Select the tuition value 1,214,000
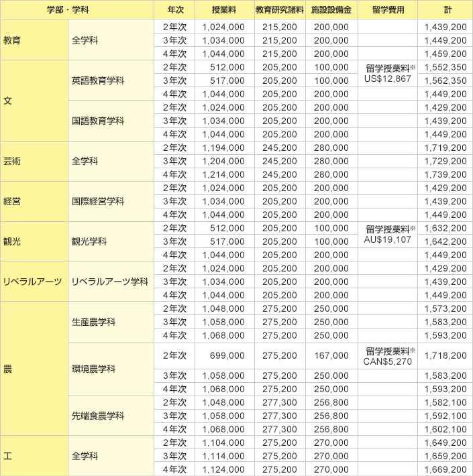473x476 pixels. 225,174
